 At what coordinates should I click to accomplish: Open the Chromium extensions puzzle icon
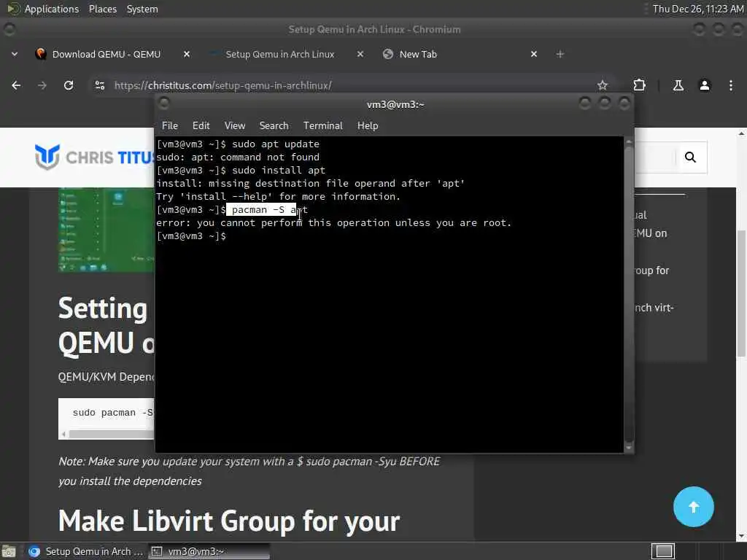click(639, 85)
